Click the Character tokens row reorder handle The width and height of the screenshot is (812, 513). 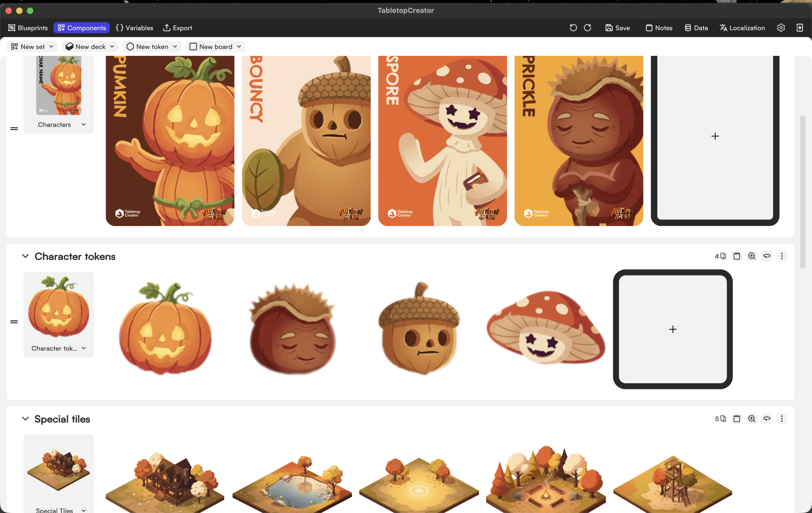[x=14, y=322]
